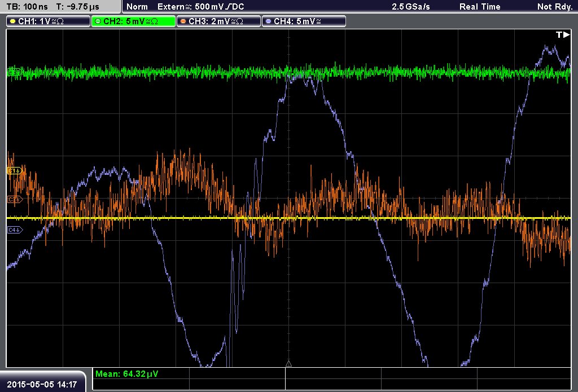Select the active CH2: 5mV channel tab
This screenshot has height=392, width=578.
click(133, 21)
